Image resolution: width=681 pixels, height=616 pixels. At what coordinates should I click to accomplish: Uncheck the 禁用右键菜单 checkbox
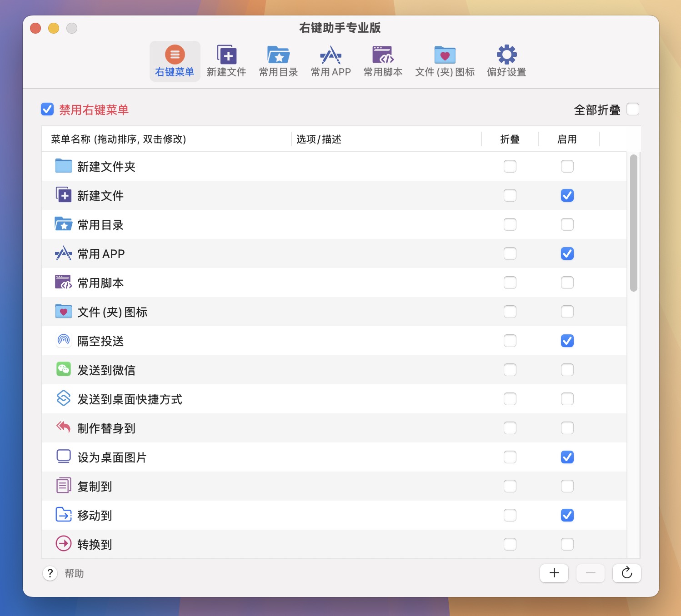pos(47,109)
